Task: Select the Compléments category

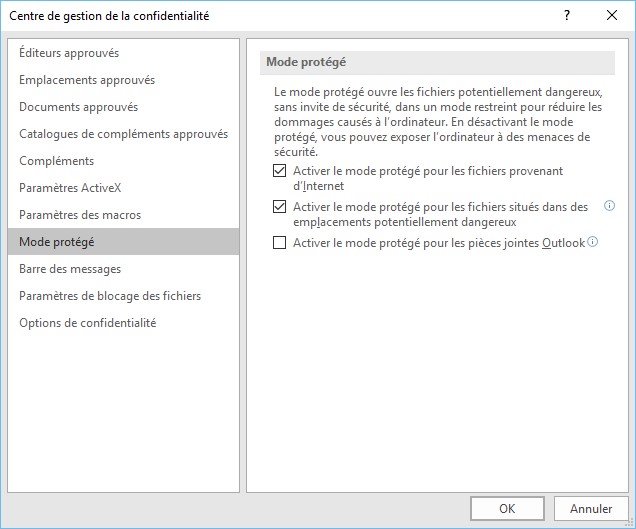Action: 56,161
